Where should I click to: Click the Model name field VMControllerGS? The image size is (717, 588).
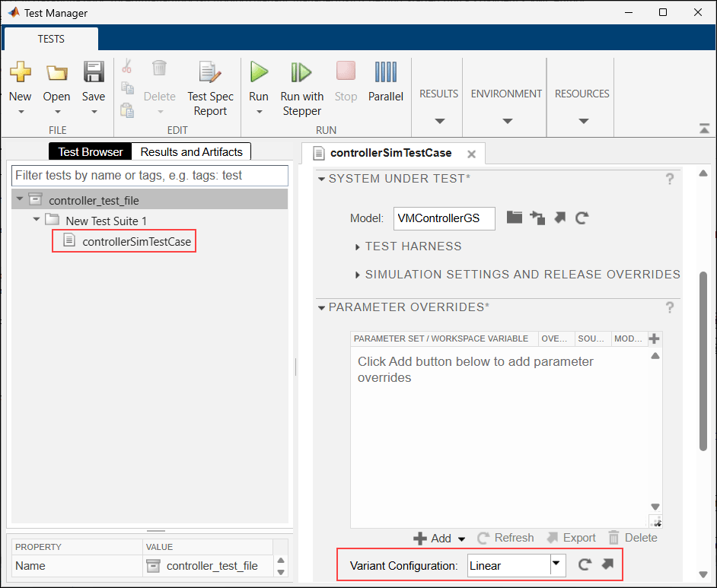tap(444, 218)
